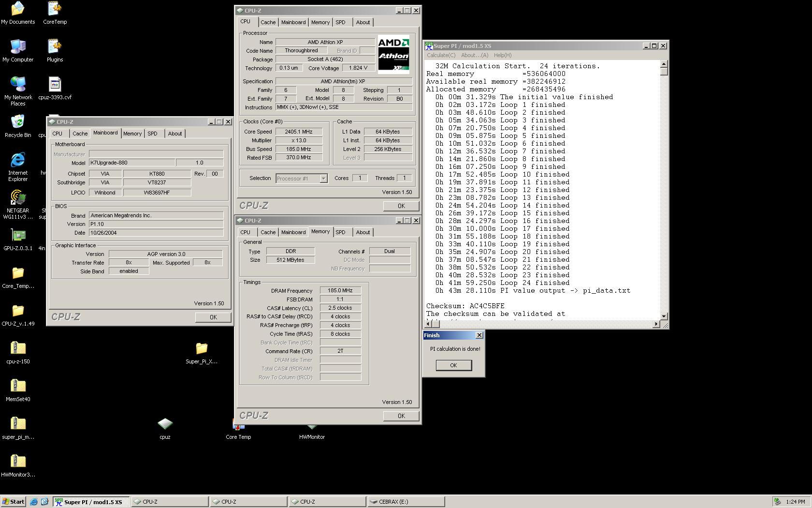Switch to Memory tab in the Mainboard CPU-Z window
The image size is (812, 508).
132,134
